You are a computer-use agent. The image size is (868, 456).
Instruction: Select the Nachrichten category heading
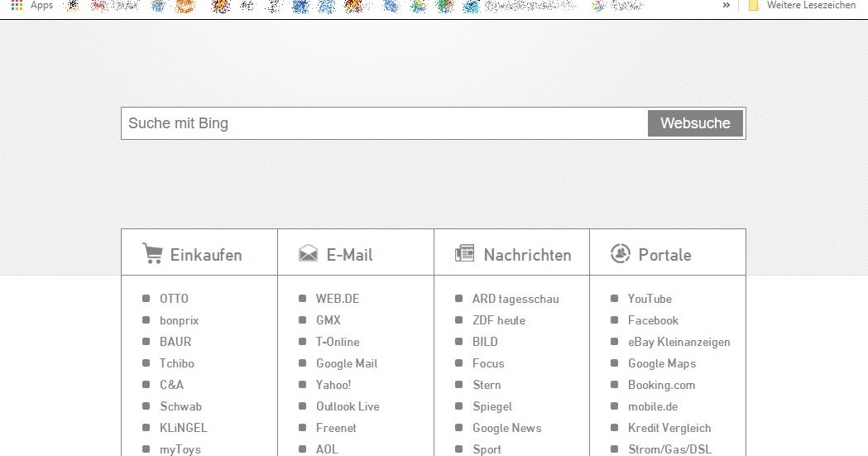(x=528, y=255)
